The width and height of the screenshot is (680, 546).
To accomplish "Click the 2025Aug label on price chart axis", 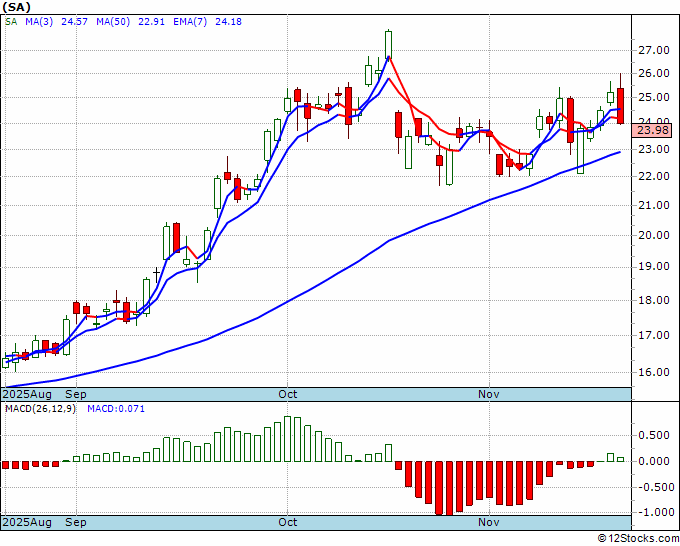I will point(27,394).
